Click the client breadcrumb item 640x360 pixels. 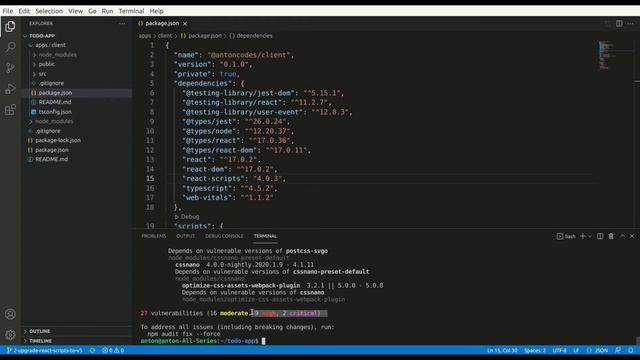(x=165, y=36)
